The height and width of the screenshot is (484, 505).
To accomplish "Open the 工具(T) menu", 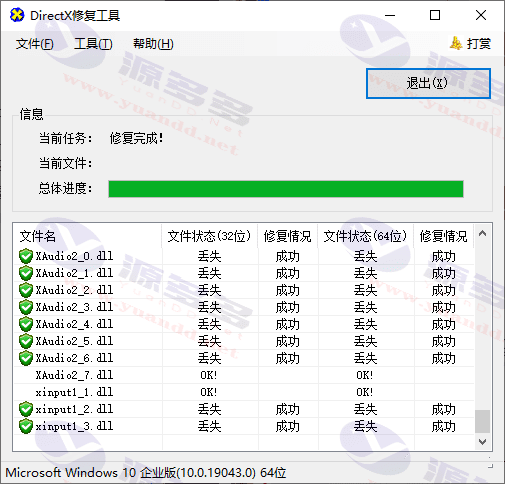I will 93,44.
